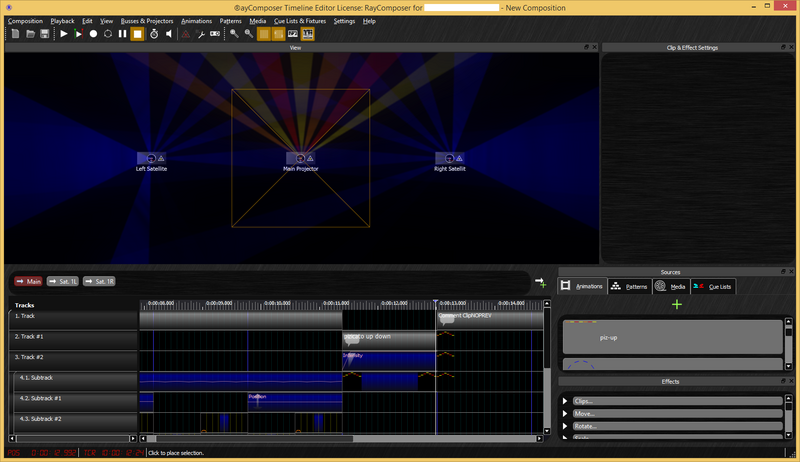800x462 pixels.
Task: Select the Right Satellite projector in view
Action: (x=449, y=159)
